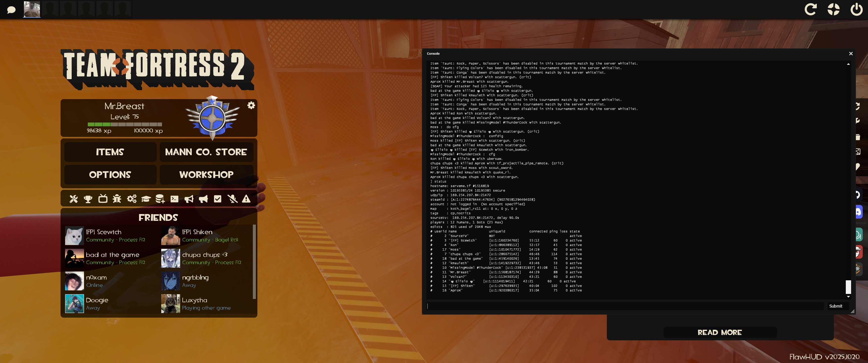868x363 pixels.
Task: Open the trophy achievements icon
Action: point(88,199)
